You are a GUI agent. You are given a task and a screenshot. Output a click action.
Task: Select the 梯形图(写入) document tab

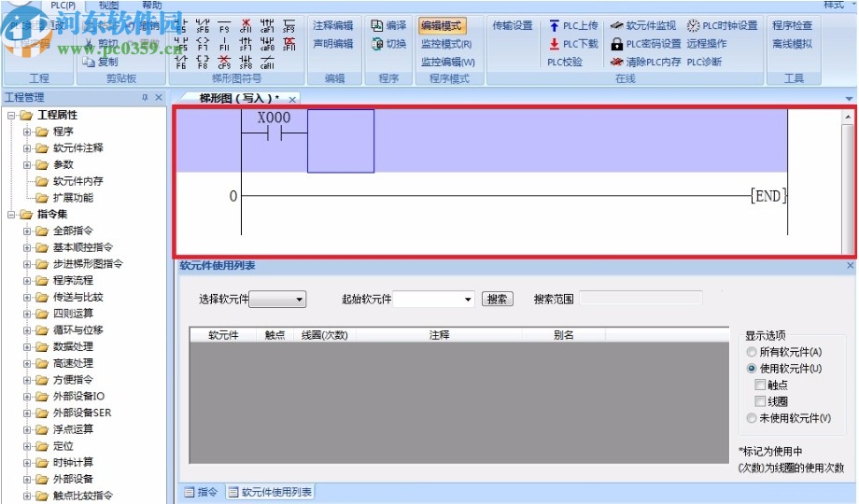239,99
